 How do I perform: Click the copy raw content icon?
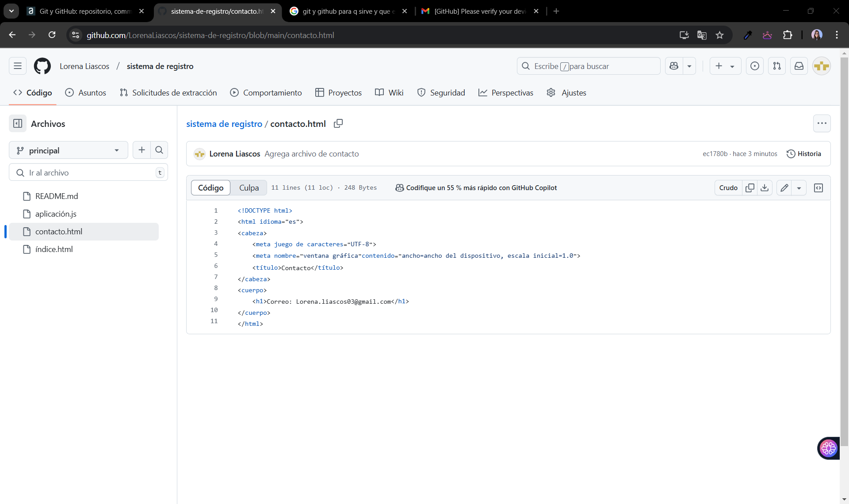pos(749,188)
